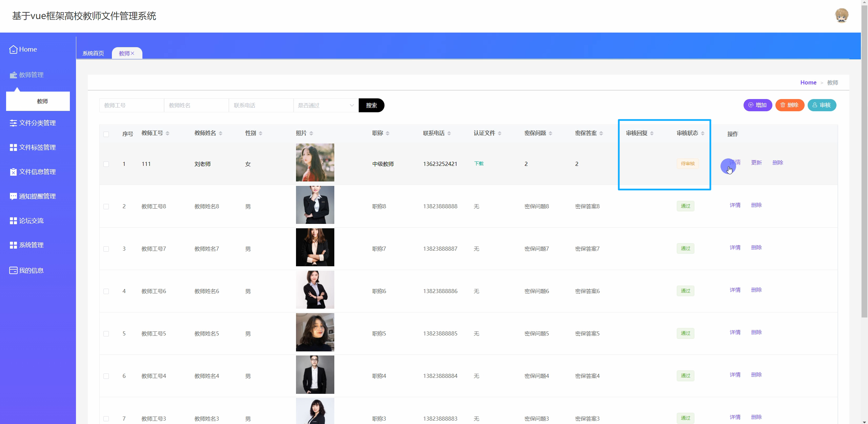
Task: Click the 文件信息管理 clipboard icon
Action: click(13, 172)
